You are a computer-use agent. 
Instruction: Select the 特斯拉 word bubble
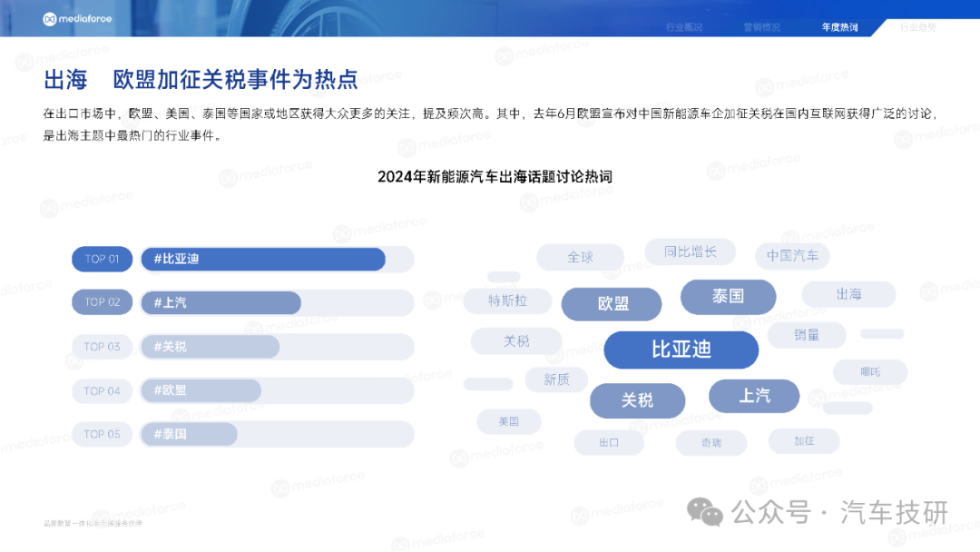click(x=507, y=301)
